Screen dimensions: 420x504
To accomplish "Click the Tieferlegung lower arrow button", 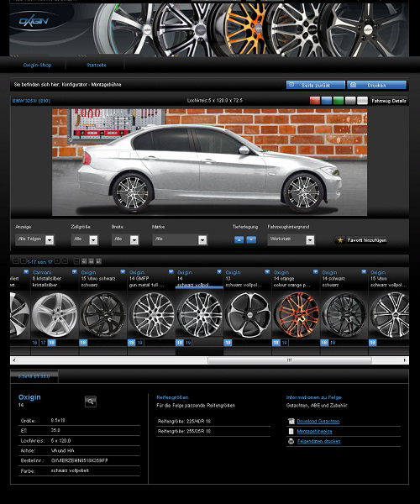I will tap(251, 239).
